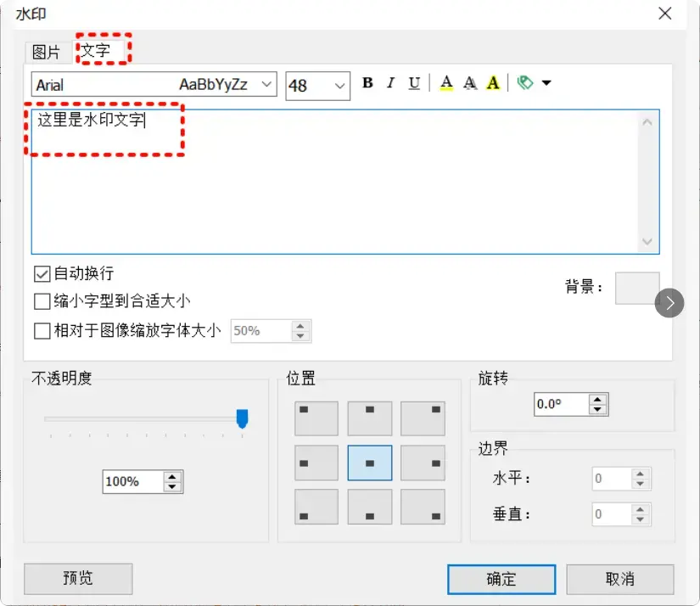Apply bold formatting to watermark text
This screenshot has width=700, height=606.
point(367,82)
